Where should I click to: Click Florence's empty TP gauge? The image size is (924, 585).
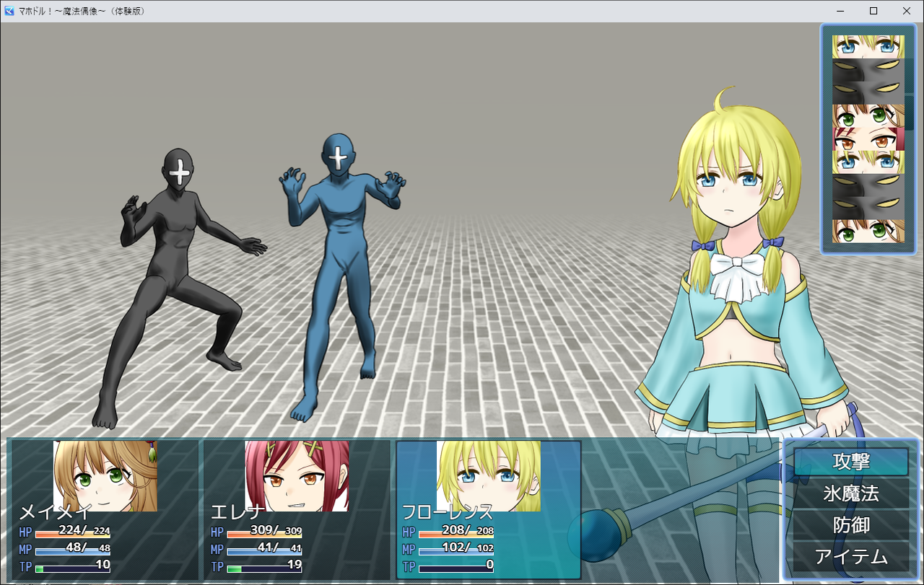pyautogui.click(x=456, y=570)
